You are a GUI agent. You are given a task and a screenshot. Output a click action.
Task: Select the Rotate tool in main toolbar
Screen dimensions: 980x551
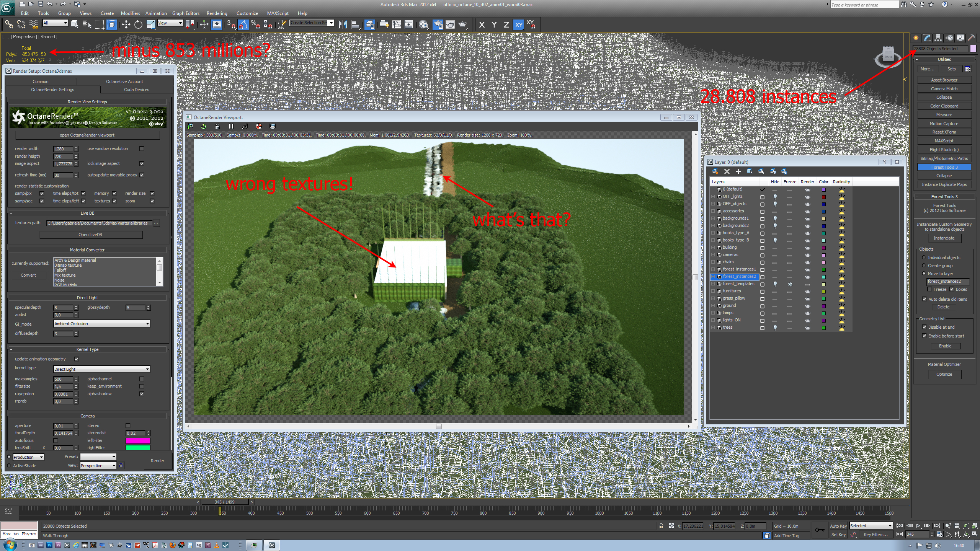point(138,25)
